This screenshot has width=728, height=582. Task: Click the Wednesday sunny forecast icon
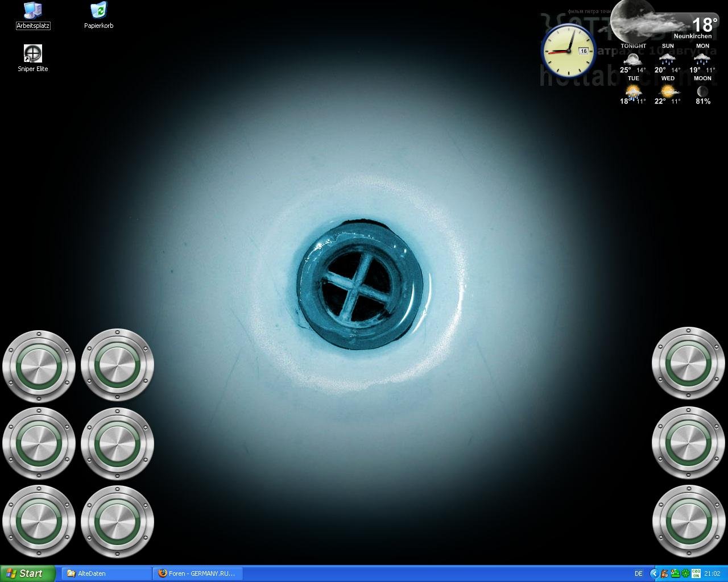(x=668, y=91)
